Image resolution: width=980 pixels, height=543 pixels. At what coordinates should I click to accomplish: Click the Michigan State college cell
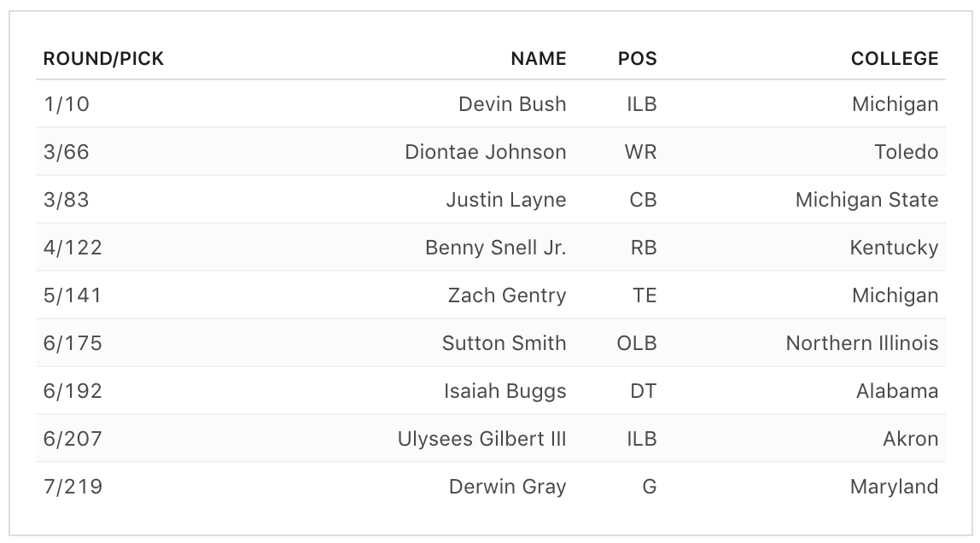[x=866, y=200]
